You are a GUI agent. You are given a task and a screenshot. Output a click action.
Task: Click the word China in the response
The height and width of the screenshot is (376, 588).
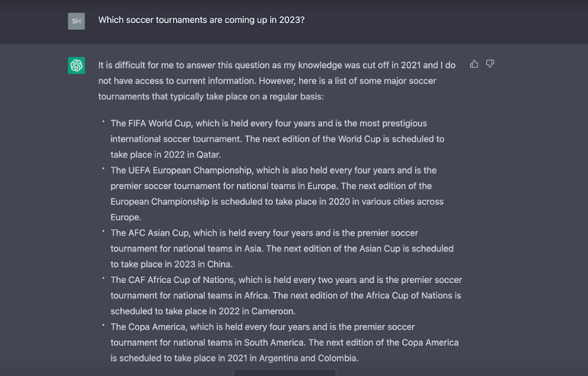point(219,264)
